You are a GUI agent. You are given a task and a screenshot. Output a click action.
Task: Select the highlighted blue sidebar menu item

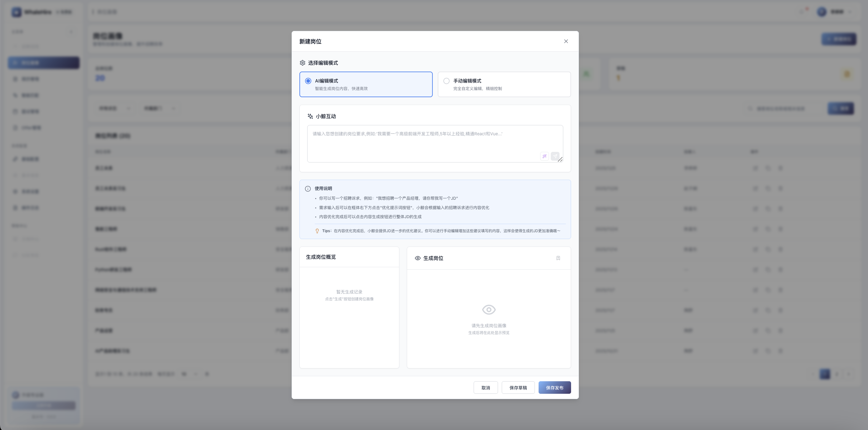[x=44, y=63]
